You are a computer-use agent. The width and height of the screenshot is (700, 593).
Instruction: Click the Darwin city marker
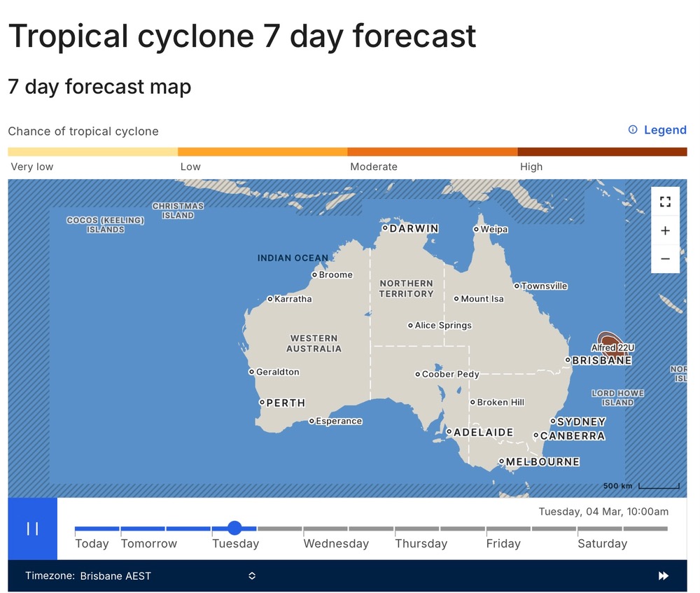385,228
